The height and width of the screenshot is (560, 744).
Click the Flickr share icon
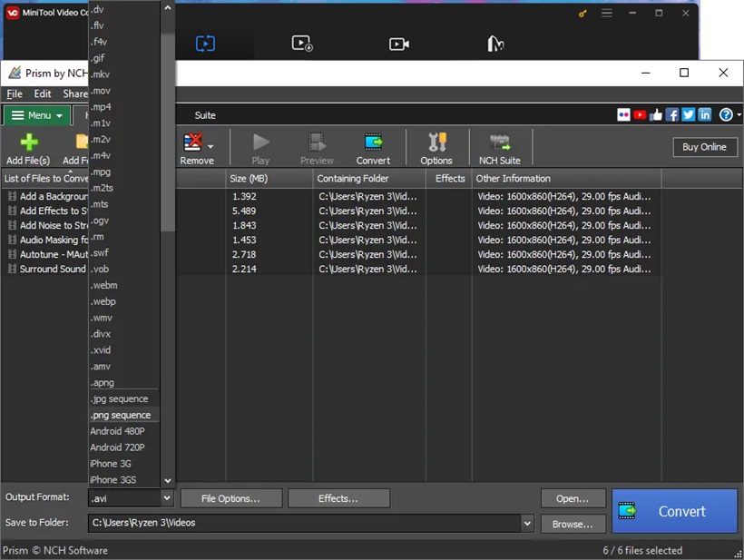coord(623,115)
